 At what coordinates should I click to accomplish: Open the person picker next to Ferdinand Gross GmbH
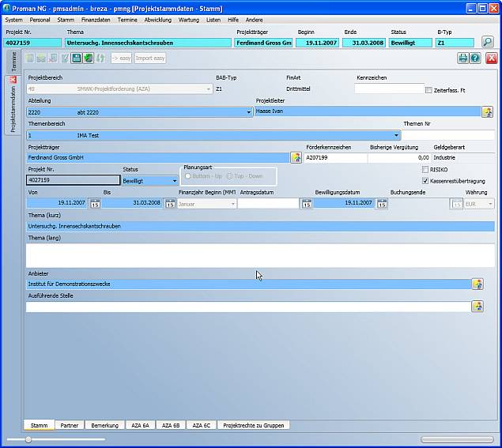[296, 157]
